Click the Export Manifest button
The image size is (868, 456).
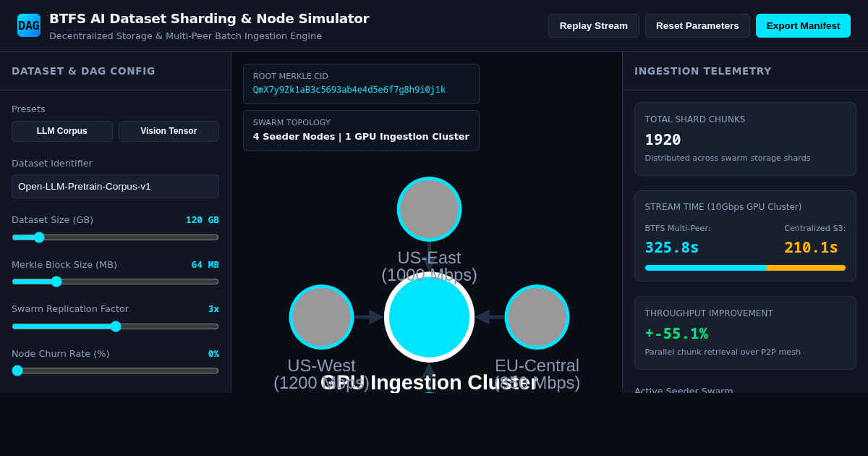tap(803, 25)
